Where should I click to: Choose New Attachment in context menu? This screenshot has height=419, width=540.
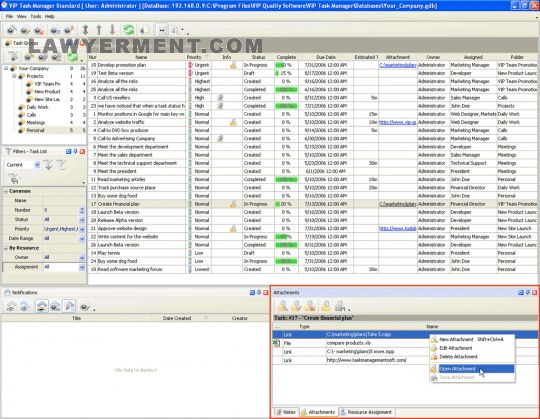[472, 339]
